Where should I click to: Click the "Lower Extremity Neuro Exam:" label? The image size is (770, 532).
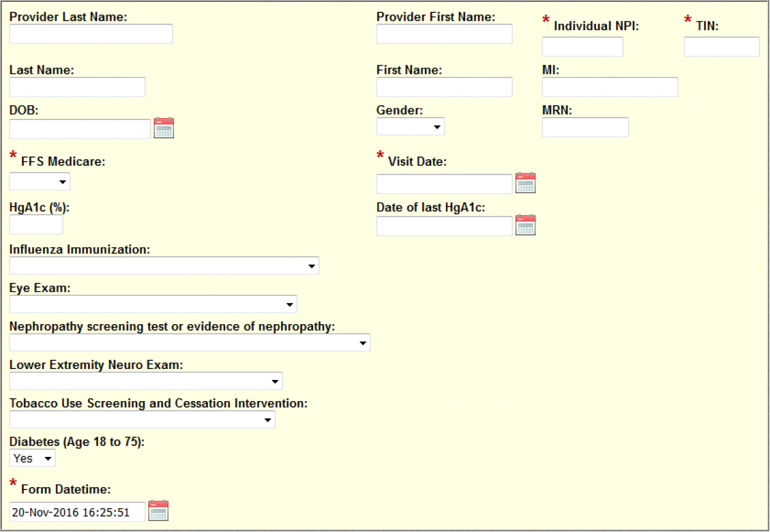point(96,365)
